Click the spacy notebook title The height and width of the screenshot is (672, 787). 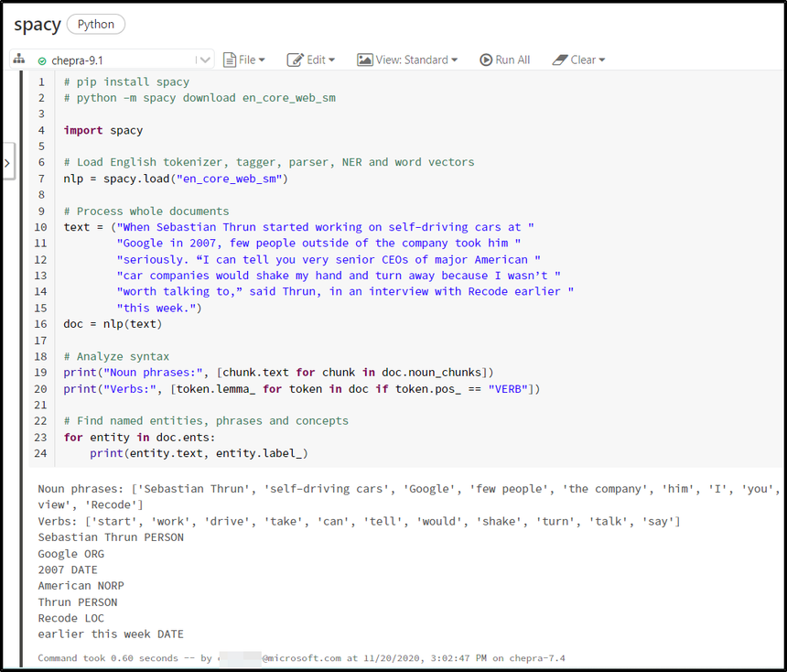pyautogui.click(x=38, y=25)
